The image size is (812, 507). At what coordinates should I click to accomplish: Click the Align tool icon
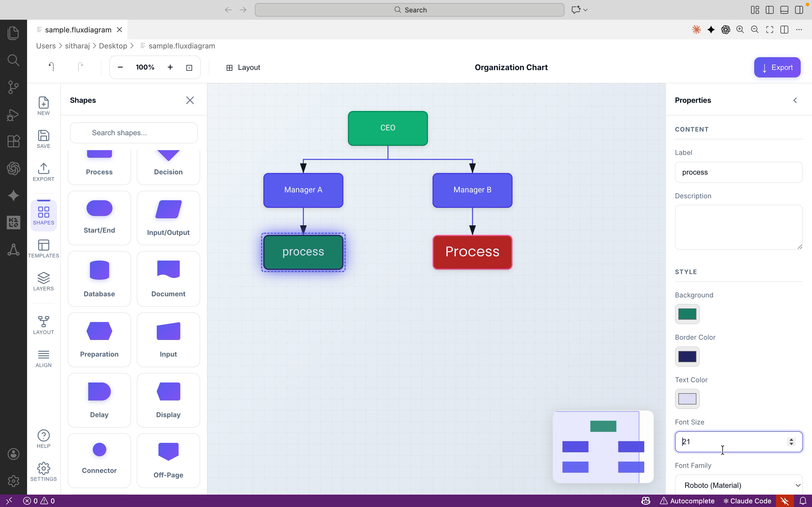click(x=43, y=358)
